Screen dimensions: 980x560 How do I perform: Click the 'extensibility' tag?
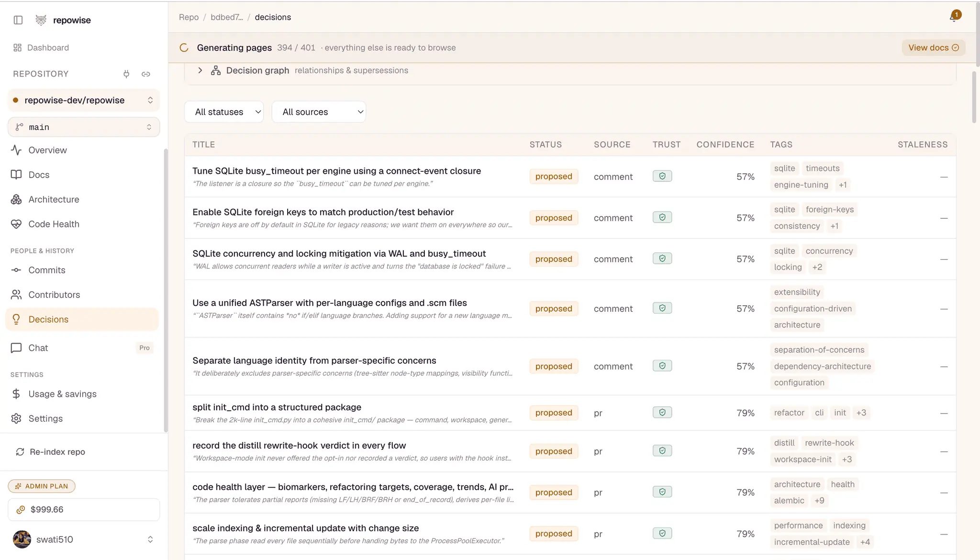(797, 292)
